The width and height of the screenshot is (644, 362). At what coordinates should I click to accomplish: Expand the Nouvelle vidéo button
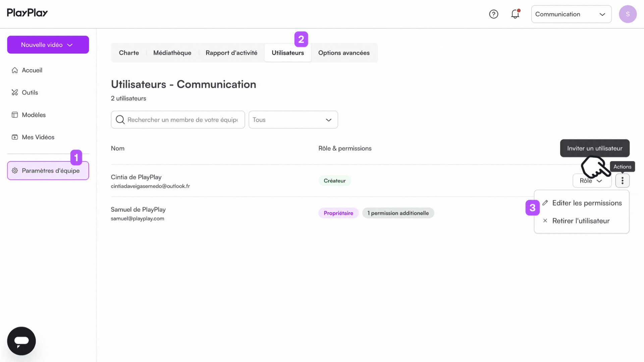(x=48, y=45)
